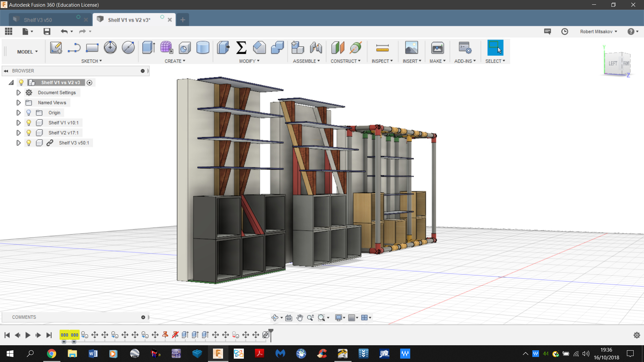Open the MODEL workspace dropdown
Screen dimensions: 644x362
[x=28, y=52]
